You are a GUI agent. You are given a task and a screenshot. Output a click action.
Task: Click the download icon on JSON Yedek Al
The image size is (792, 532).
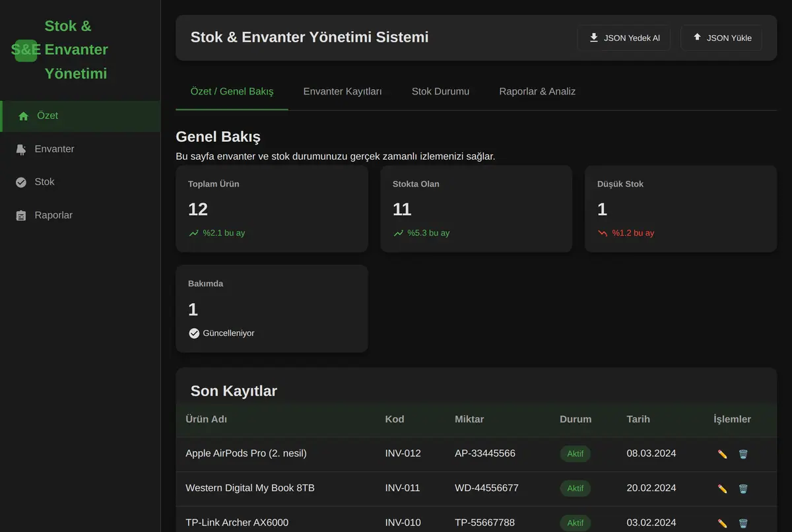coord(594,38)
